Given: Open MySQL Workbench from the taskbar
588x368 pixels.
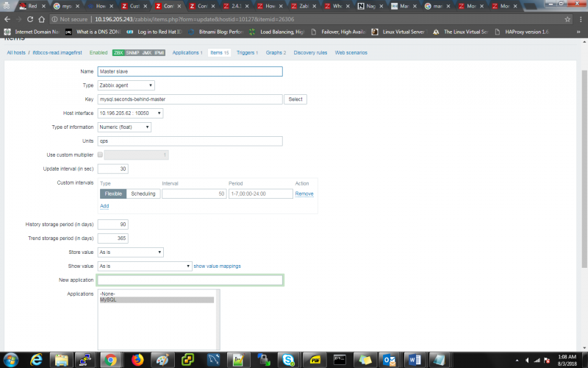Looking at the screenshot, I should click(x=213, y=360).
